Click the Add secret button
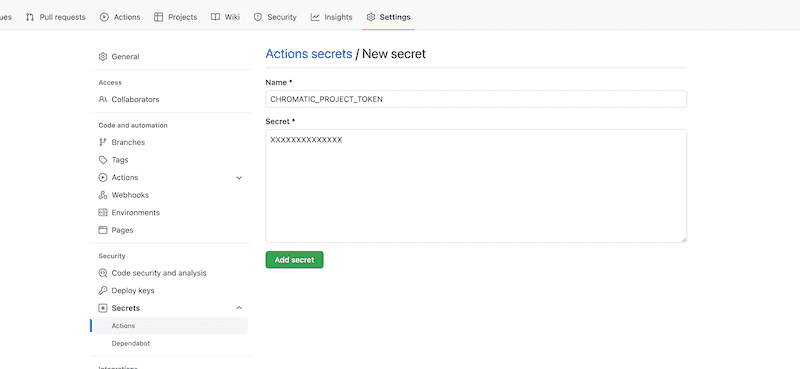Viewport: 800px width, 369px height. click(294, 260)
